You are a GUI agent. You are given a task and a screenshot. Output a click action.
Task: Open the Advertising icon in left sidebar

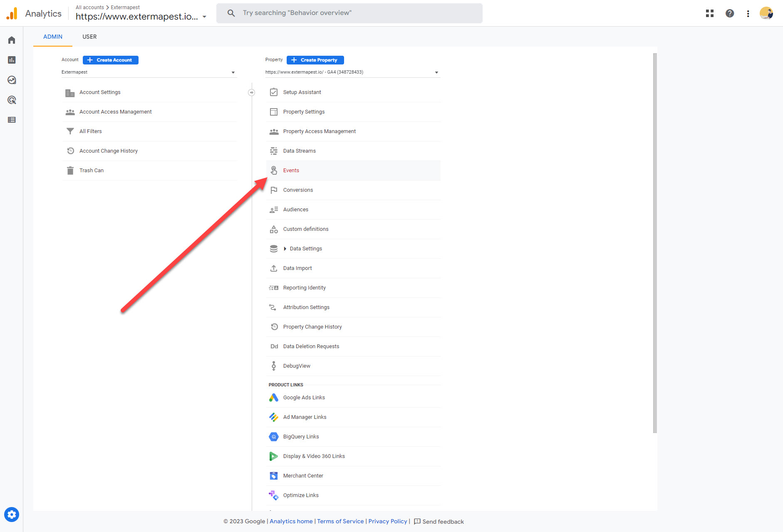[x=12, y=100]
